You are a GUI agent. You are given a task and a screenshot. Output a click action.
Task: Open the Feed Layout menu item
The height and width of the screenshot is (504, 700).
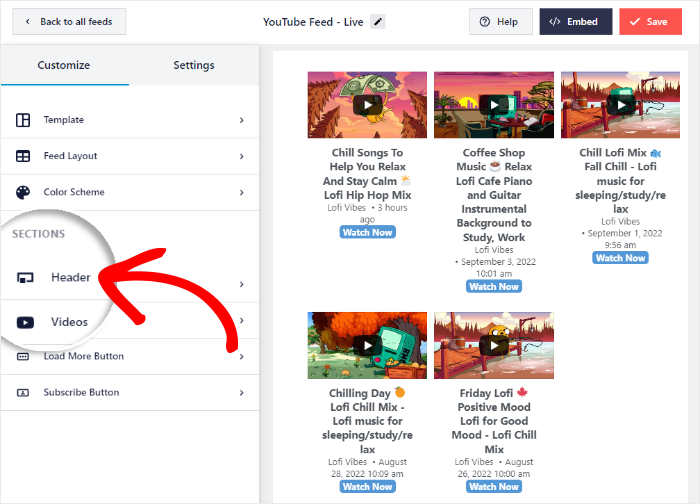[129, 156]
